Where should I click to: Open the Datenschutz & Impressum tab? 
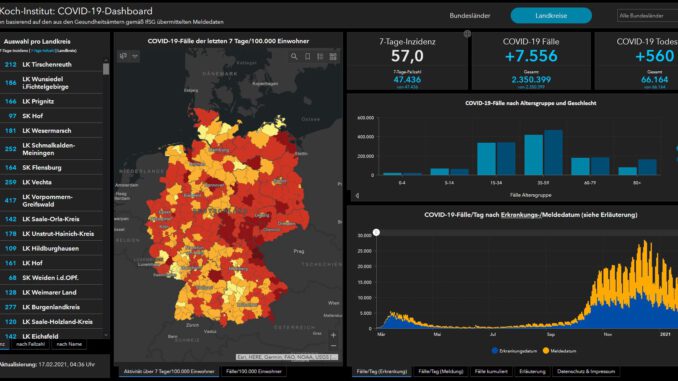[586, 371]
